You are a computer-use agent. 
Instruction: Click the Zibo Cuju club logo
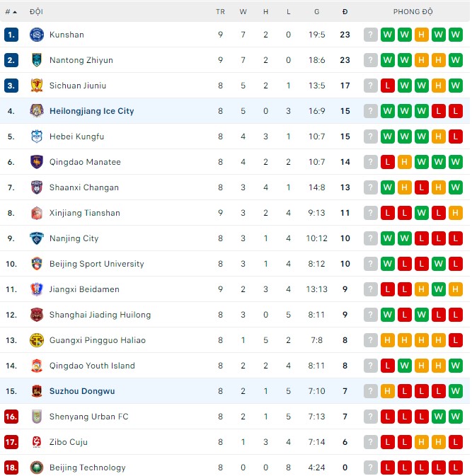37,442
